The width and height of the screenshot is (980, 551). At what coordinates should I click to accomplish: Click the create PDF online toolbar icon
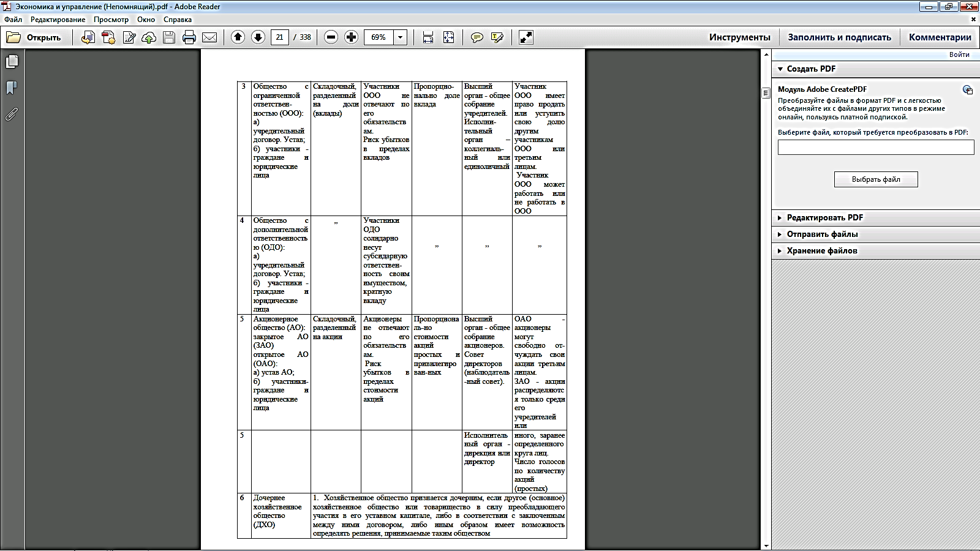(88, 37)
